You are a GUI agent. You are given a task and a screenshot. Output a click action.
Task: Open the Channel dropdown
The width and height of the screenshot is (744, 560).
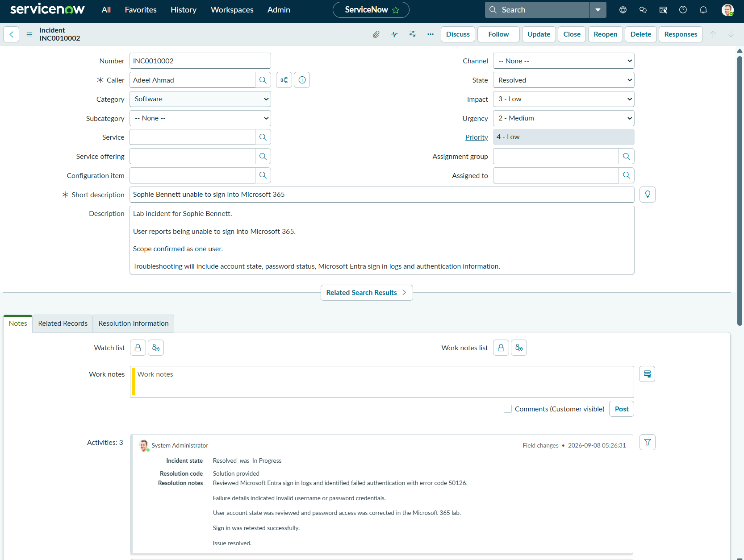coord(564,61)
